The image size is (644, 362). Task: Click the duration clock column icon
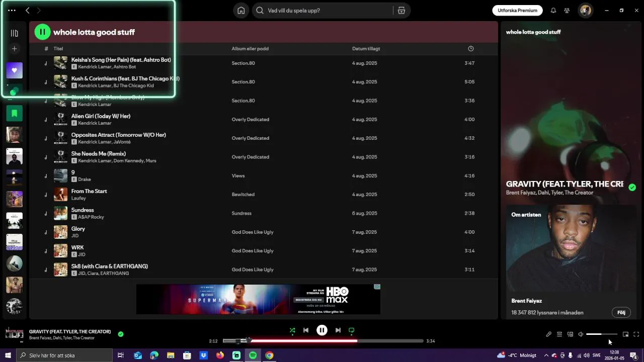[x=471, y=49]
